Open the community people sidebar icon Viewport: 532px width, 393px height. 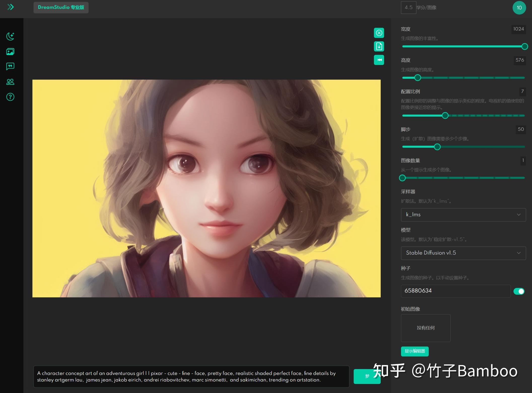pos(10,82)
